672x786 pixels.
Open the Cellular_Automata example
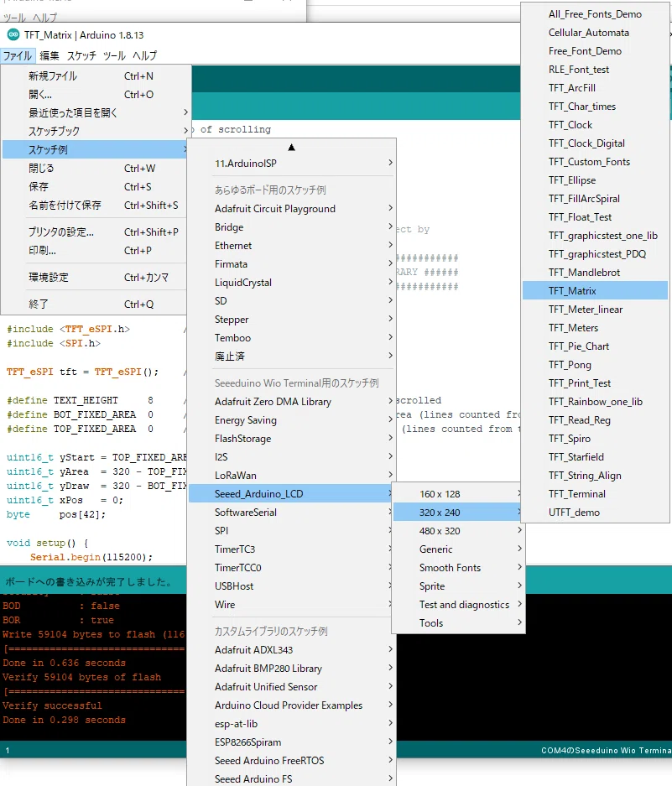coord(596,33)
